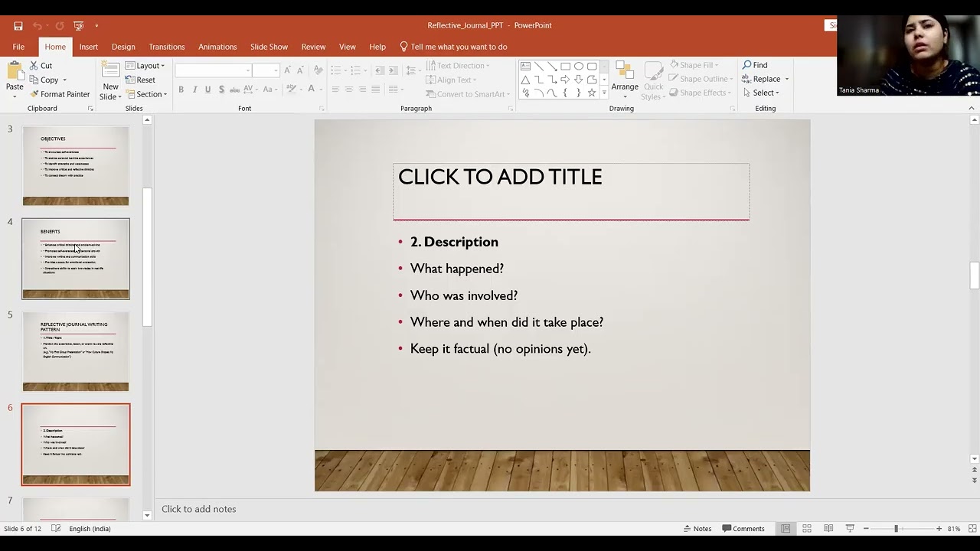Screen dimensions: 980x551
Task: Switch to Slide Sorter view
Action: click(807, 529)
